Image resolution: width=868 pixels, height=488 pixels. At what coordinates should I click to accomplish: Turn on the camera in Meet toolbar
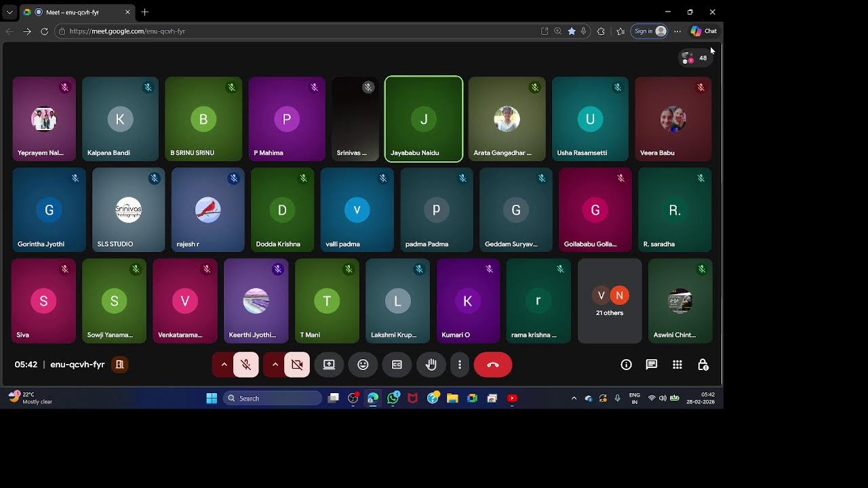297,365
